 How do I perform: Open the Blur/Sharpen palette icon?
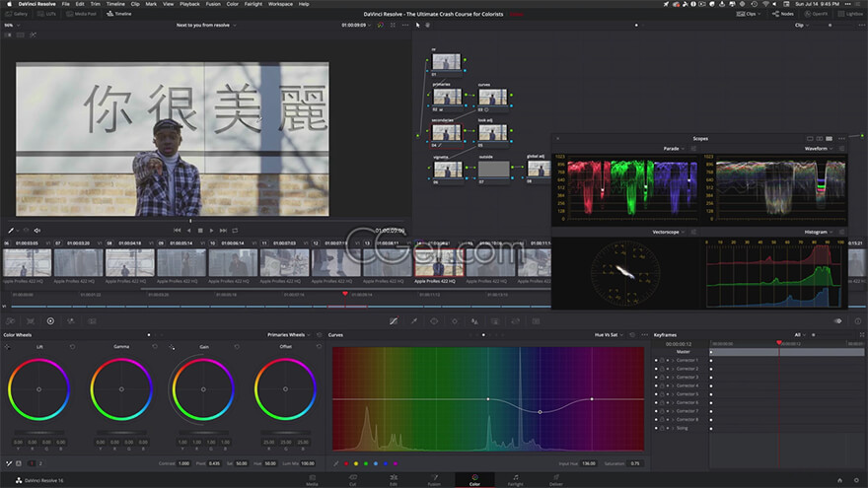(x=474, y=321)
